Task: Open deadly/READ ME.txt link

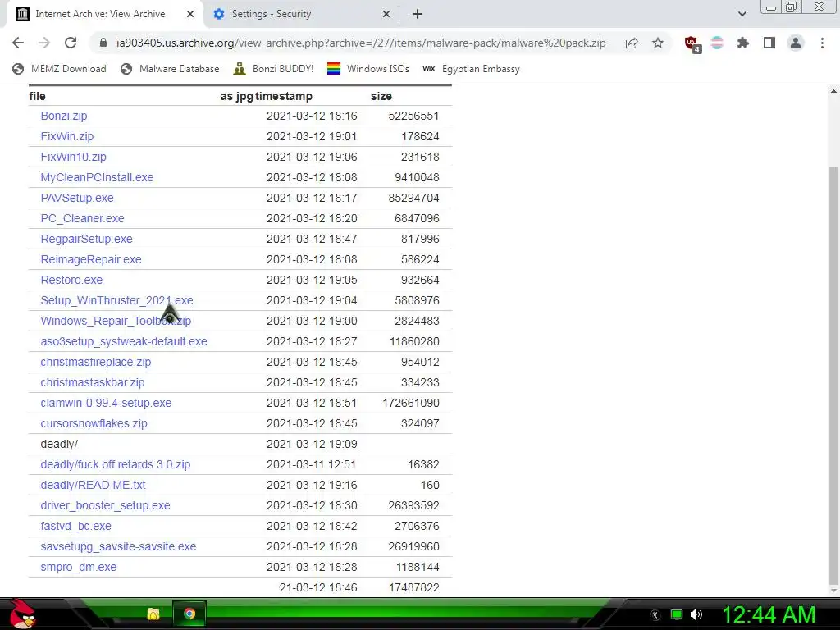Action: click(94, 485)
